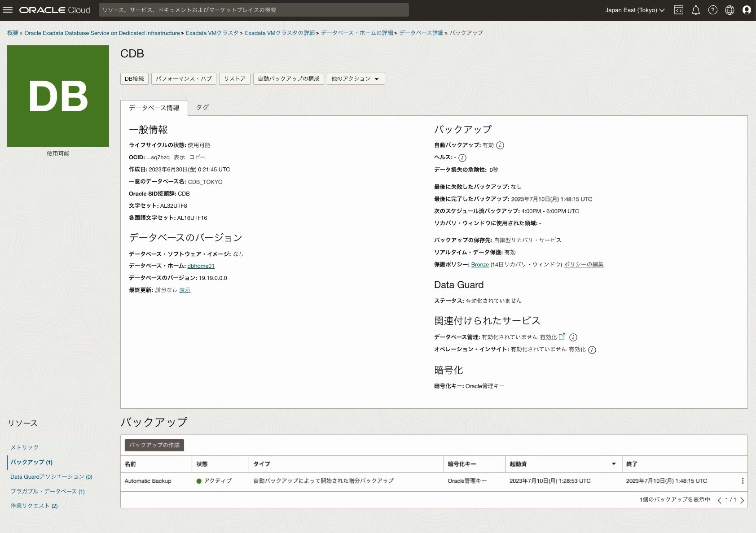Click the 19.19.0.0.0 database version value
This screenshot has width=756, height=533.
tap(213, 278)
